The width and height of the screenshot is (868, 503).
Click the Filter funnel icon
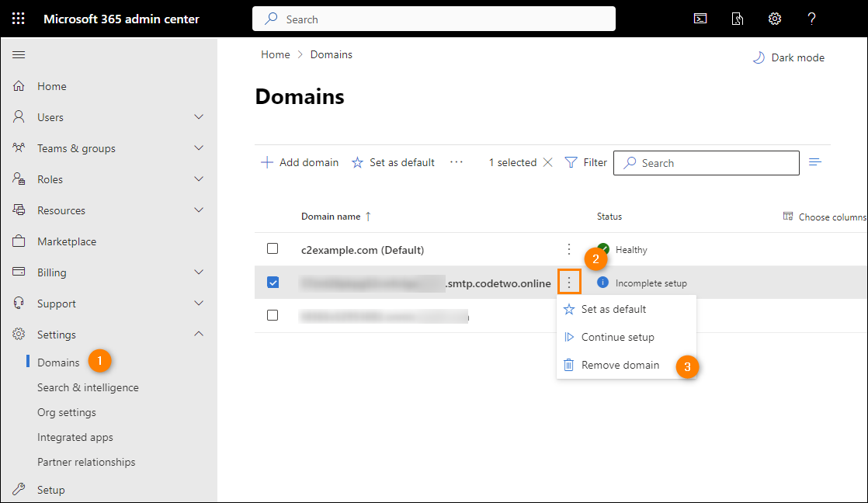click(571, 162)
